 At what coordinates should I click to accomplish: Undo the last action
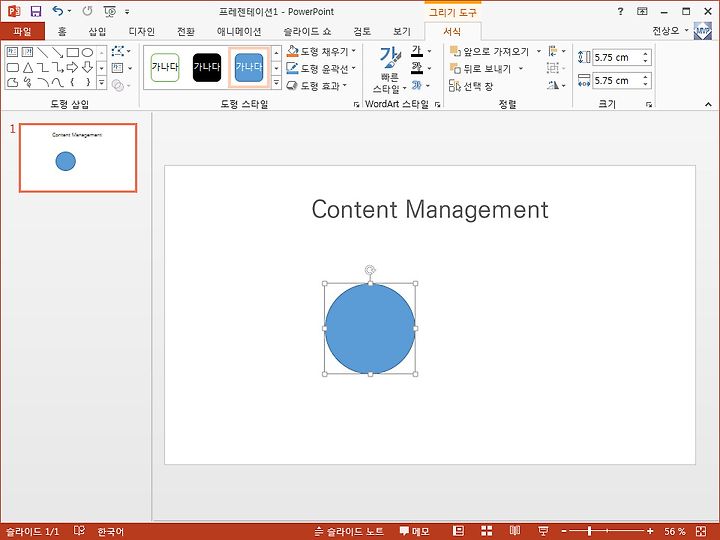point(57,11)
